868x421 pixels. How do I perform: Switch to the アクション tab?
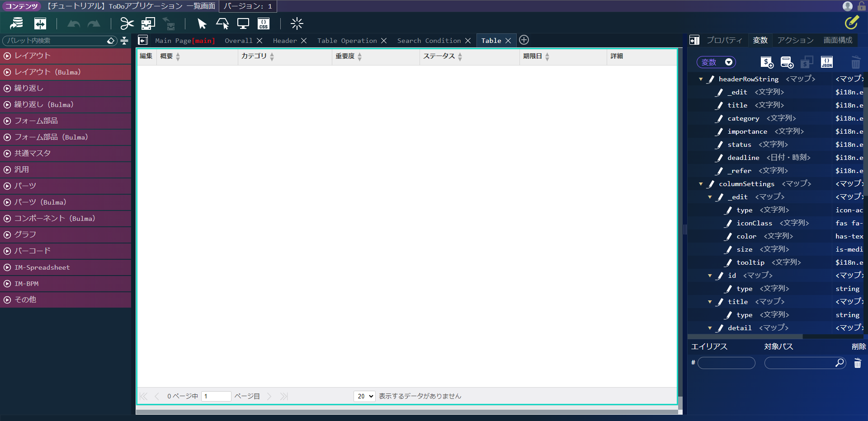[x=795, y=40]
